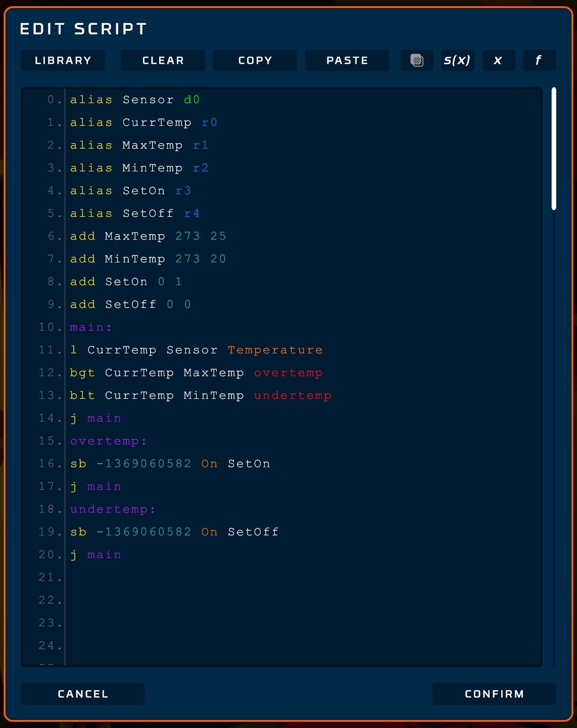577x728 pixels.
Task: Click 'SetOff' on line 19
Action: (x=253, y=532)
